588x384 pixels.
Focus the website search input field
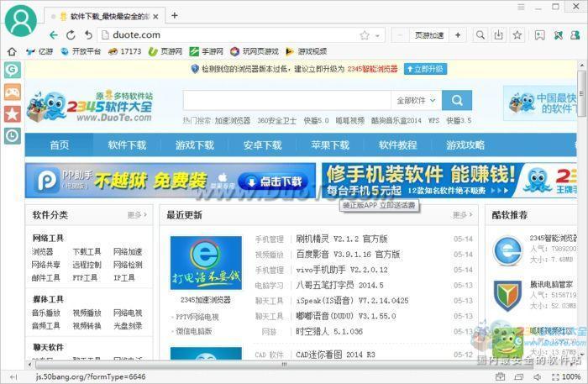coord(287,100)
